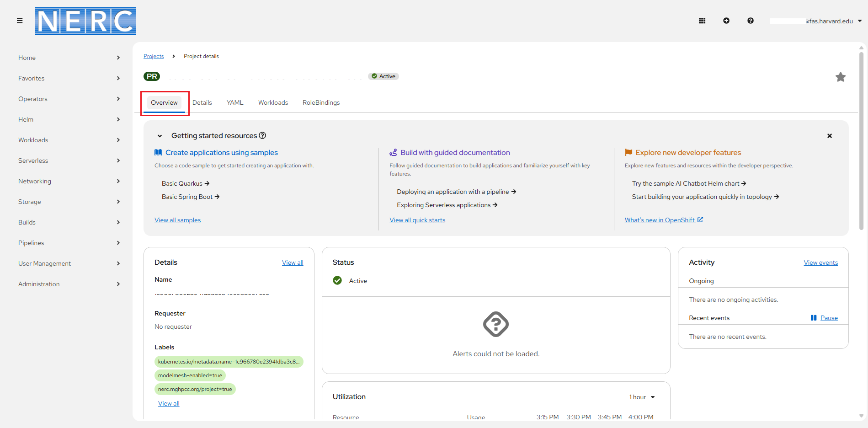Pause the recent events stream
The width and height of the screenshot is (868, 428).
[x=825, y=318]
